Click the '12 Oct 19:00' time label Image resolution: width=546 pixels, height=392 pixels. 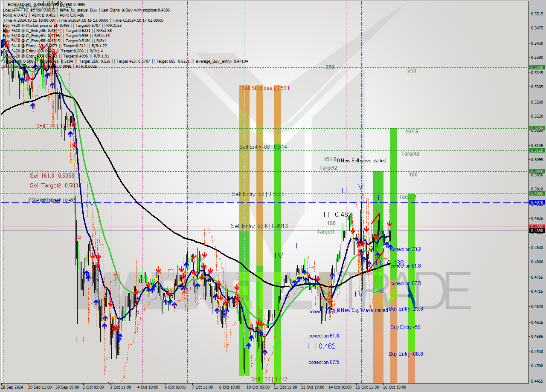coord(313,387)
